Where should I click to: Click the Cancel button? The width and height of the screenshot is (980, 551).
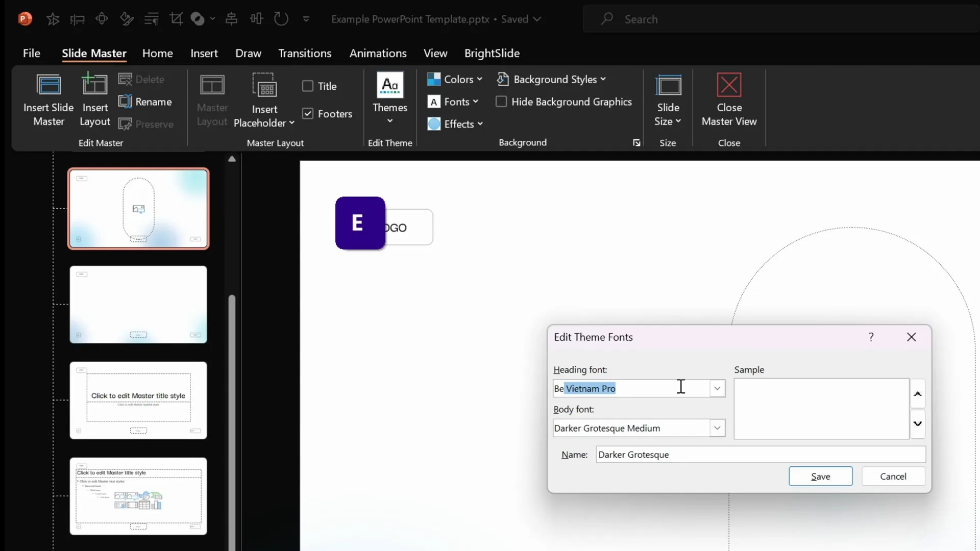pos(893,476)
